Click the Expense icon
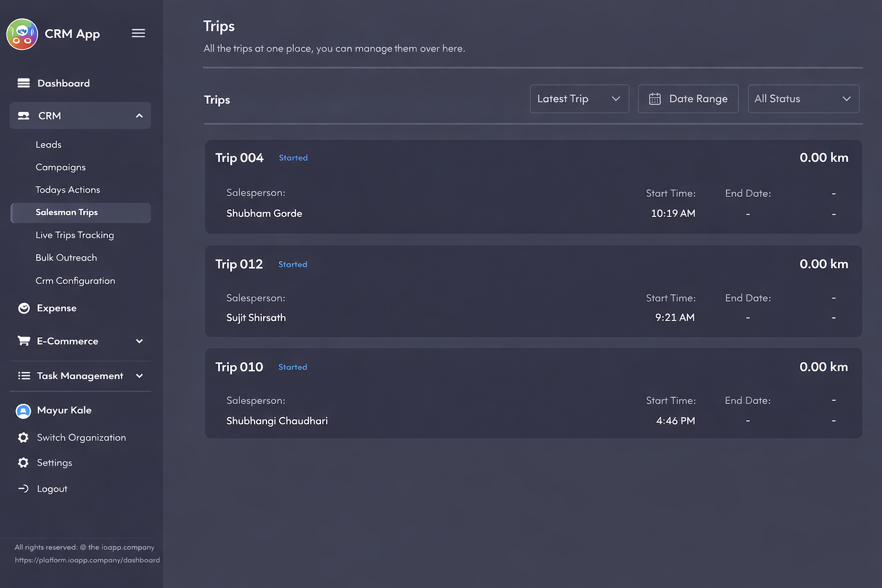This screenshot has width=882, height=588. click(24, 308)
